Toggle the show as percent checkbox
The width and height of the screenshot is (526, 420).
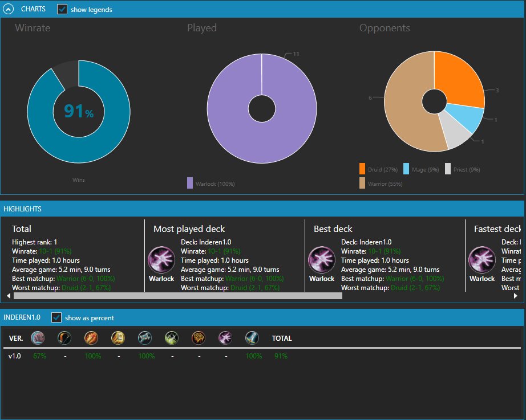pos(56,317)
